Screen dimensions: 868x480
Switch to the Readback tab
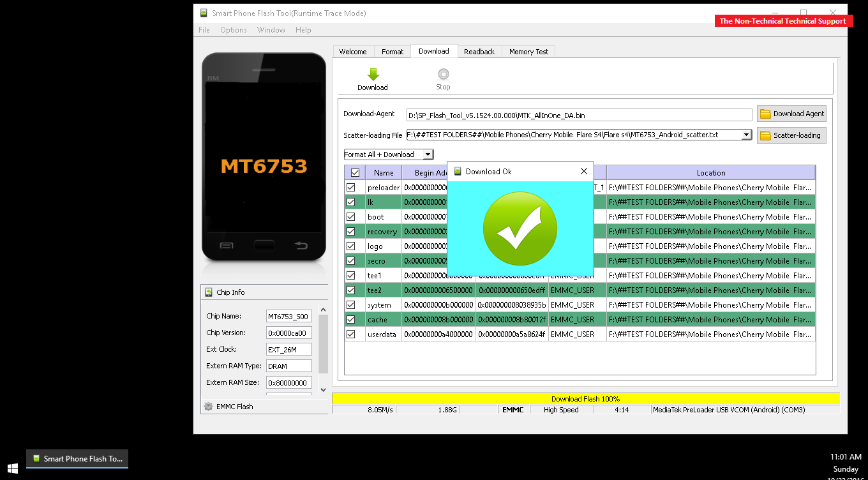(479, 52)
